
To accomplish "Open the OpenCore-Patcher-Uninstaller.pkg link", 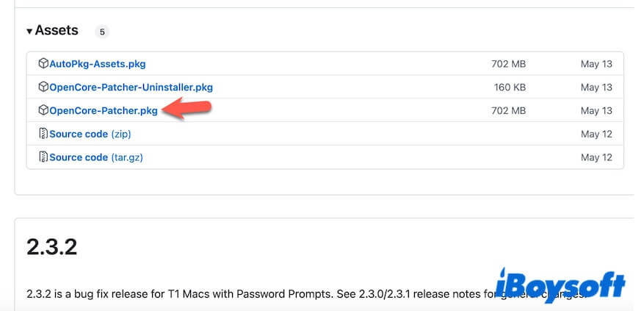I will (131, 87).
